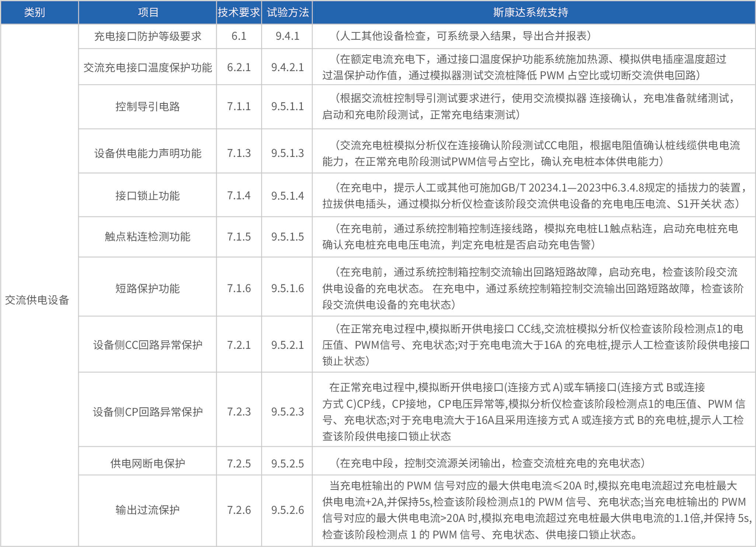Select the 输出过流保护 item cell
The width and height of the screenshot is (756, 547).
click(147, 510)
